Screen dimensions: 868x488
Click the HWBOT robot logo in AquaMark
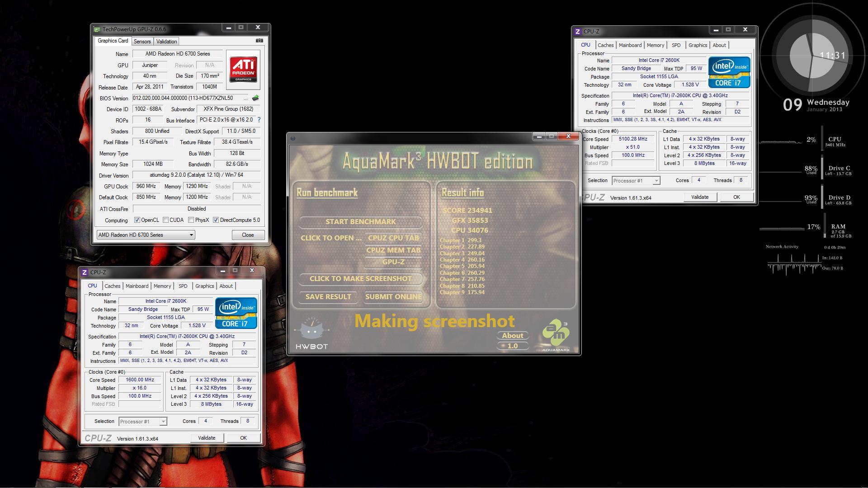(311, 333)
